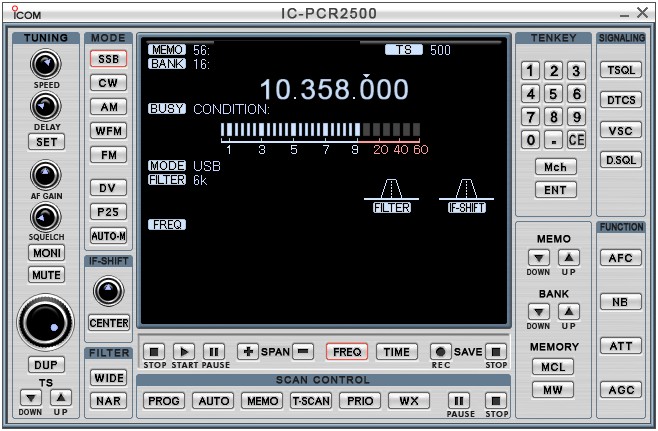Clear memory with MCL button
The image size is (658, 431).
pyautogui.click(x=553, y=367)
